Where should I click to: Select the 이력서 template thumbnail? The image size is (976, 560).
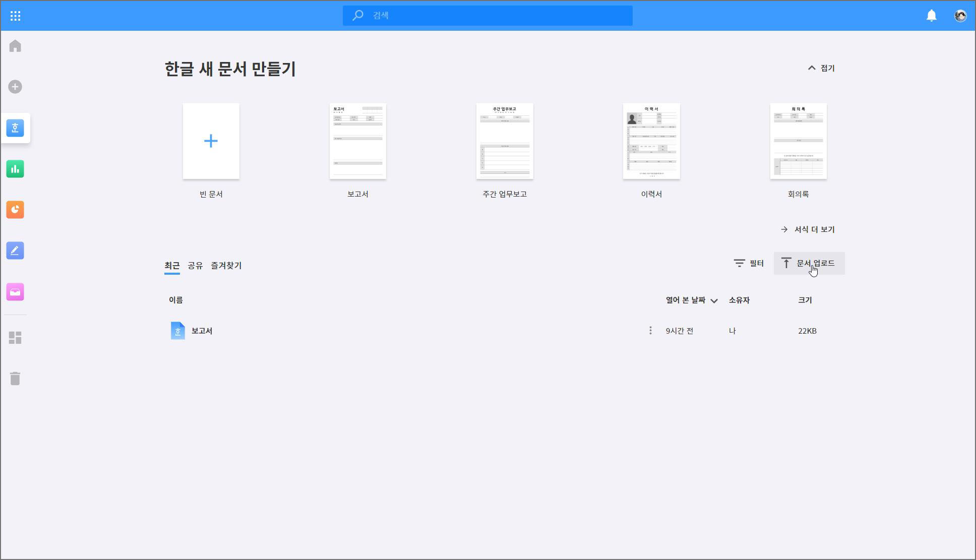pos(651,141)
